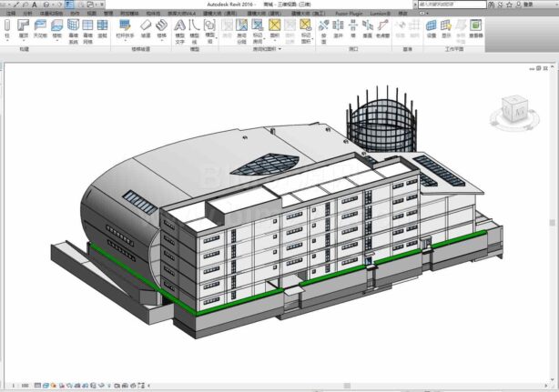Toggle temporary hide/isolate glasses icon
Image resolution: width=559 pixels, height=392 pixels.
(x=102, y=386)
